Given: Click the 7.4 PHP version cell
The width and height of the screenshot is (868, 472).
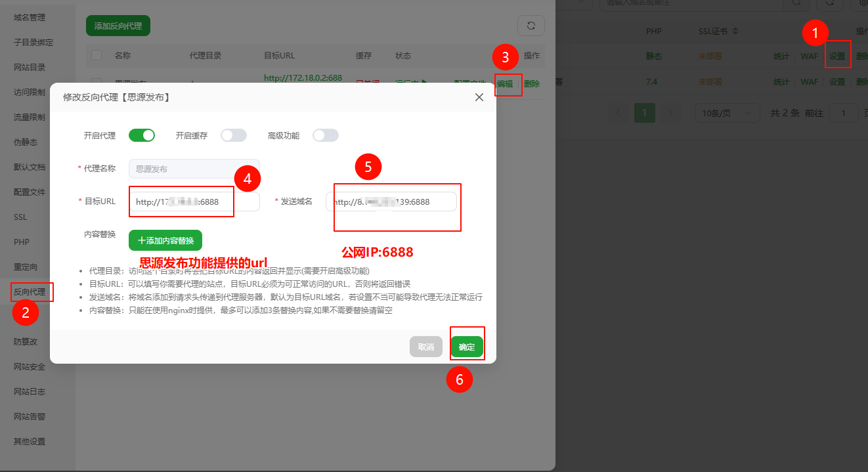Looking at the screenshot, I should pyautogui.click(x=652, y=82).
